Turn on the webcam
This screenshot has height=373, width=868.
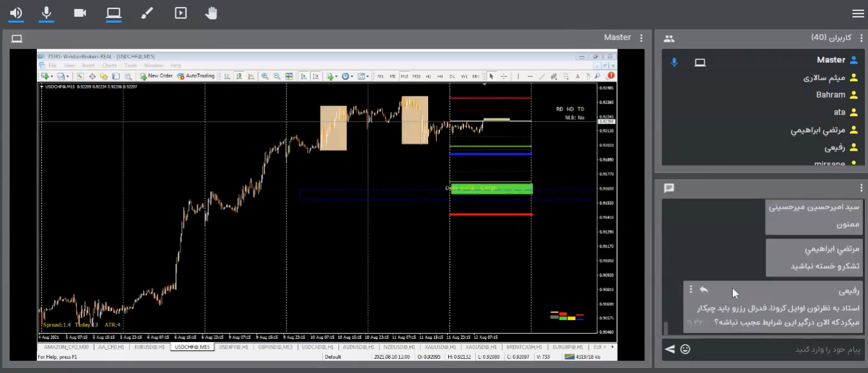(80, 13)
